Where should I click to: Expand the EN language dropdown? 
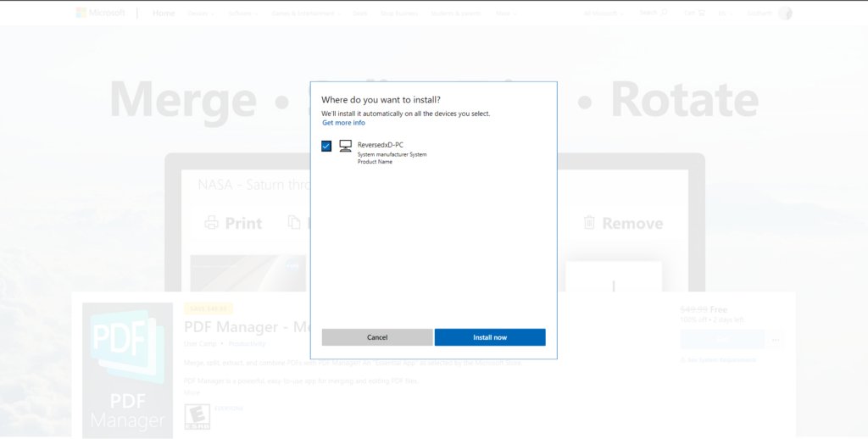click(x=726, y=14)
